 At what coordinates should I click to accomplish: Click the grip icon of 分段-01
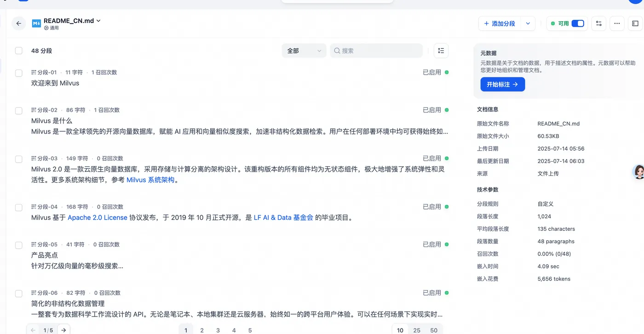point(34,72)
